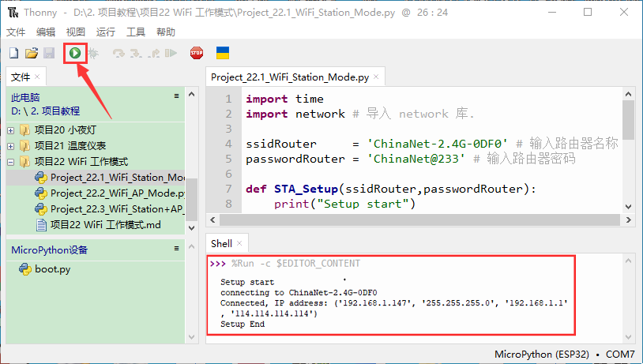This screenshot has width=643, height=364.
Task: Switch to the Shell tab
Action: (221, 244)
